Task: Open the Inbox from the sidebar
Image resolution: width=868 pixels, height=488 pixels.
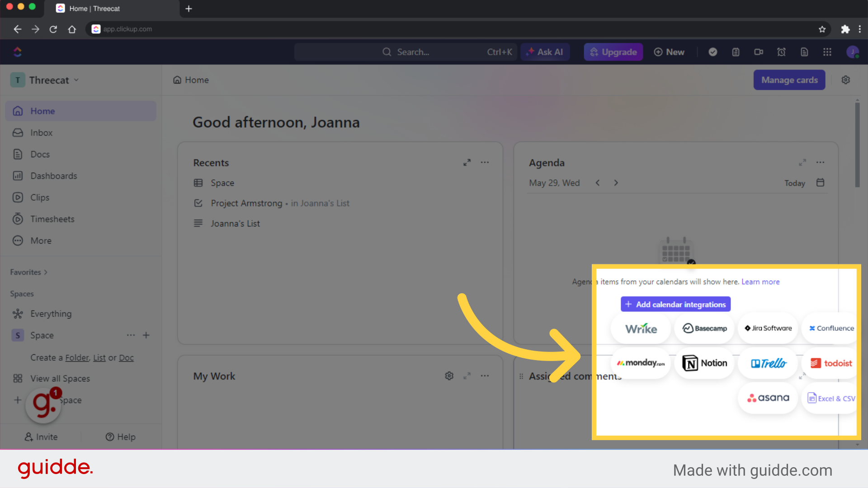Action: pyautogui.click(x=41, y=132)
